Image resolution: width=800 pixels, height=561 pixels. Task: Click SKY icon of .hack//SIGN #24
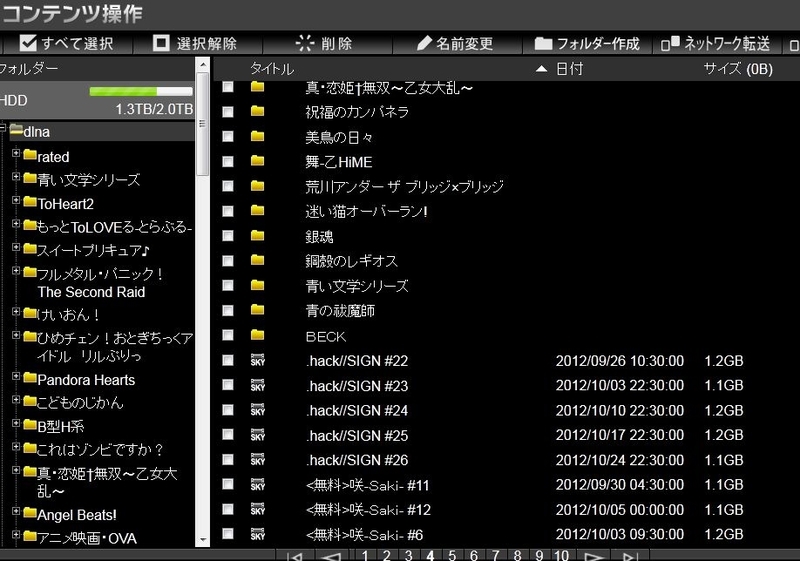pyautogui.click(x=258, y=410)
